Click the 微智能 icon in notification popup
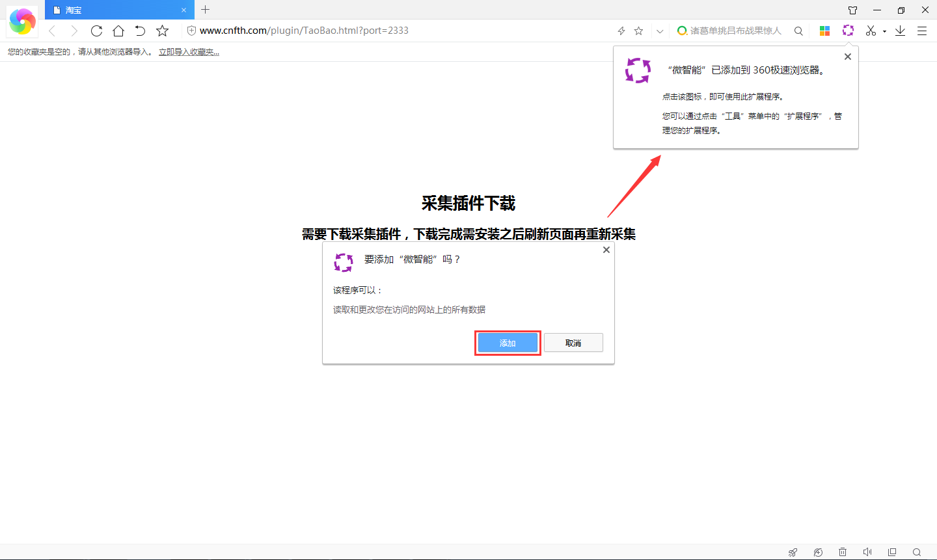937x560 pixels. coord(638,70)
